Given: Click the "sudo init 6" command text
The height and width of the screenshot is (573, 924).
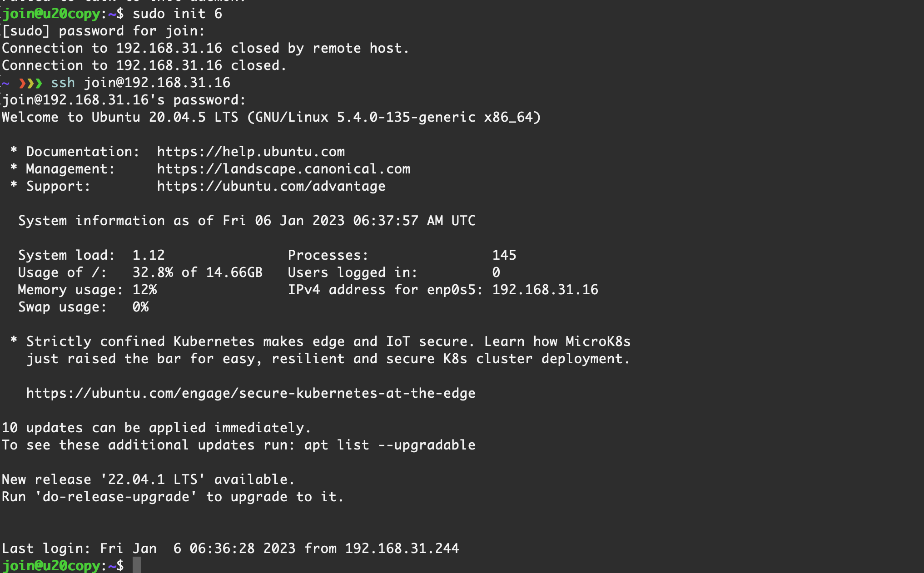Looking at the screenshot, I should (x=177, y=14).
